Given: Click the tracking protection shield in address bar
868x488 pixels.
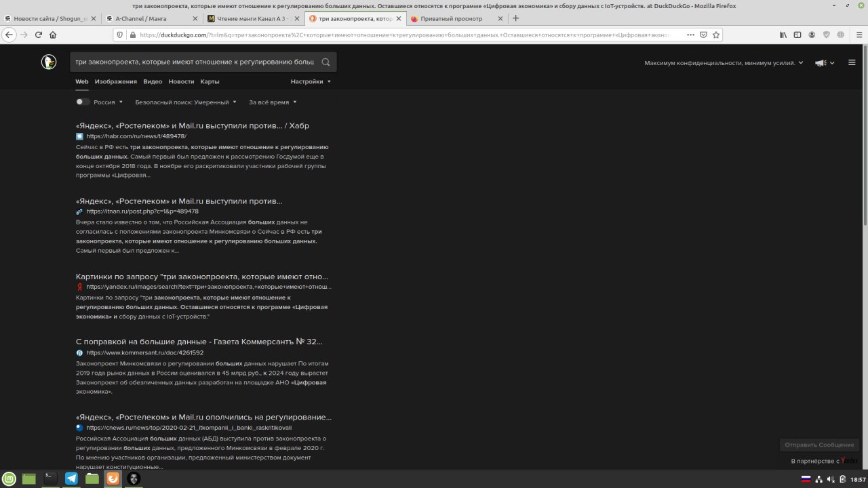Looking at the screenshot, I should point(119,35).
